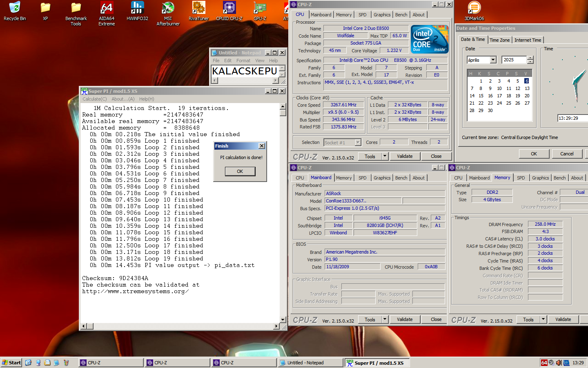Click Validate in CPU-Z Memory window
Screen dimensions: 588x368
click(563, 319)
